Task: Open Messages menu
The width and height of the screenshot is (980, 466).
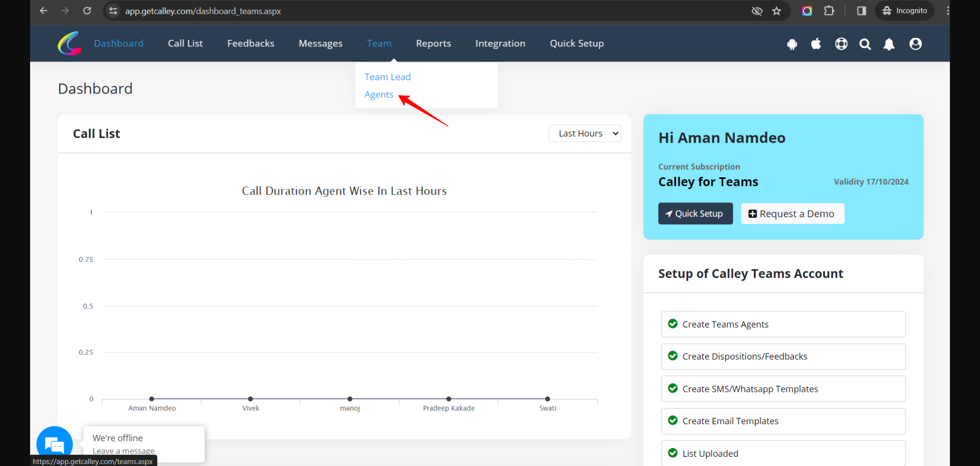Action: [x=321, y=43]
